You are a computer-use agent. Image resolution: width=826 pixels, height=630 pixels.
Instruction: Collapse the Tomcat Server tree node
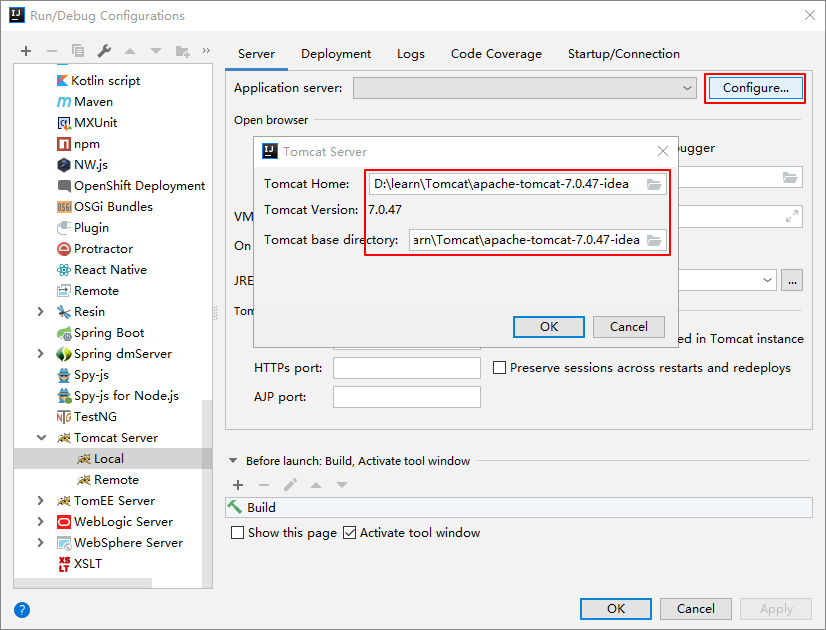tap(41, 438)
